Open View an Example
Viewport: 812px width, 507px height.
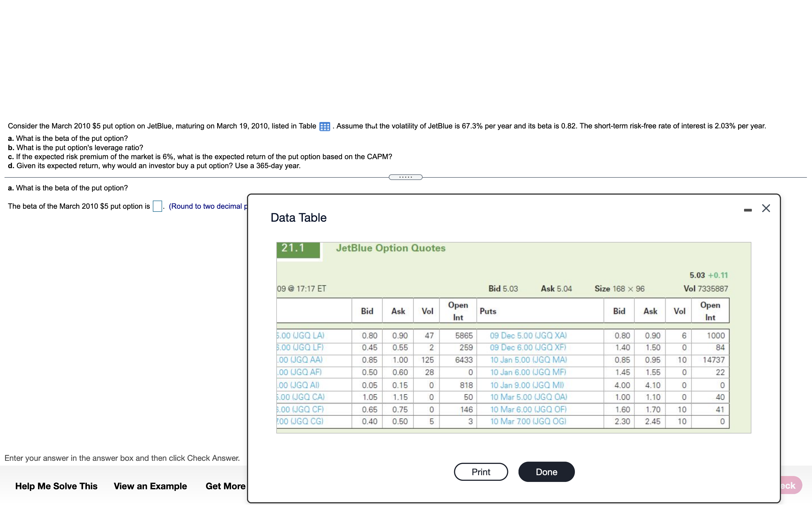pyautogui.click(x=150, y=486)
